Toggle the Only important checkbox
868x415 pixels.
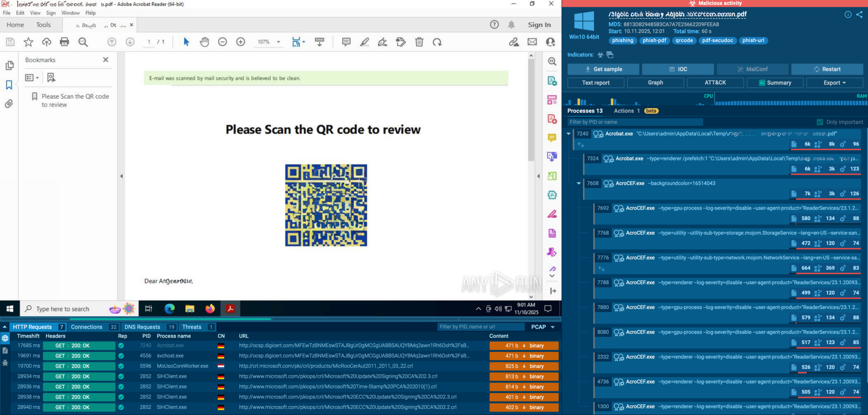(x=820, y=122)
